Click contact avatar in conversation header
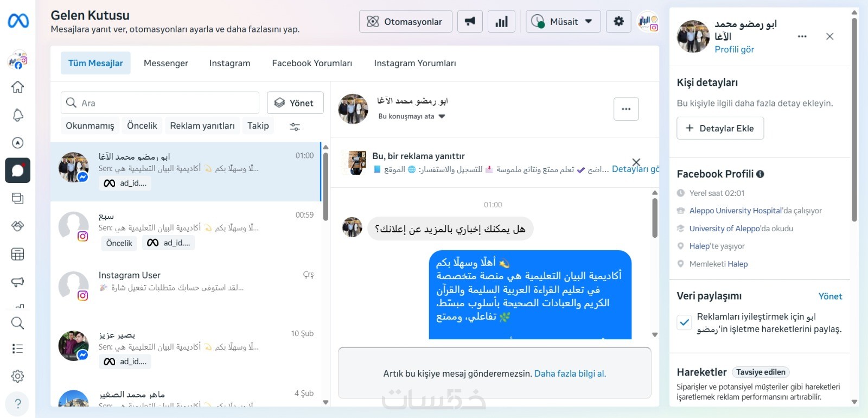Image resolution: width=868 pixels, height=418 pixels. point(353,109)
